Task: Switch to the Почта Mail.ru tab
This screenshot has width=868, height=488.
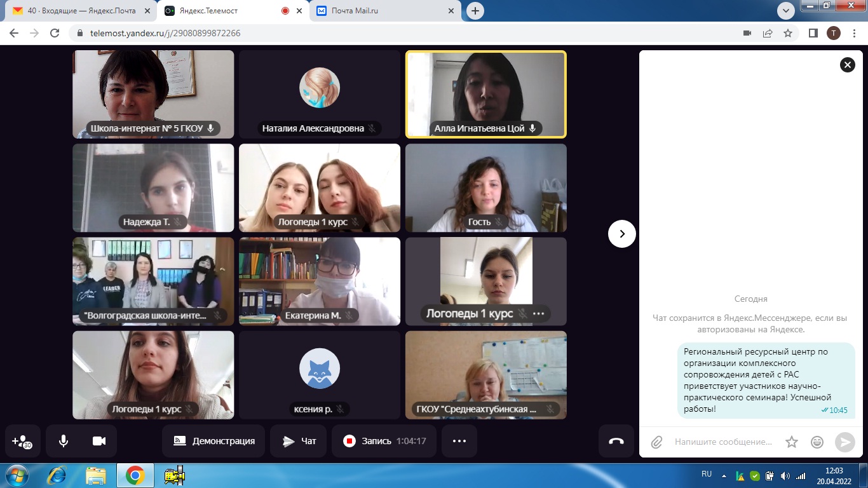Action: [x=385, y=11]
